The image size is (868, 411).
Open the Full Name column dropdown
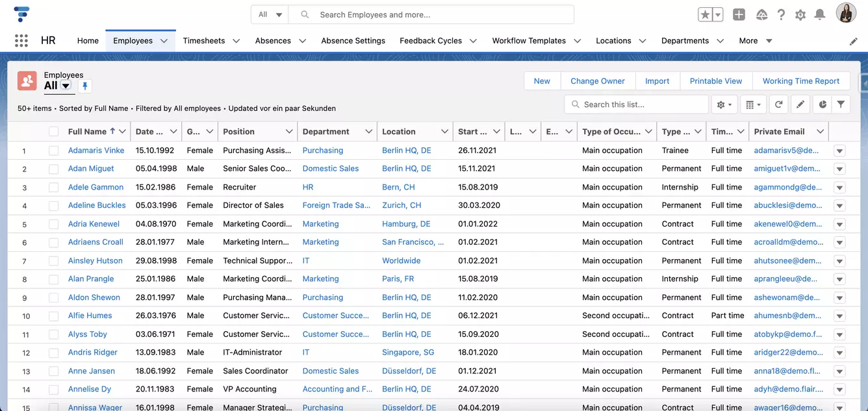coord(122,131)
